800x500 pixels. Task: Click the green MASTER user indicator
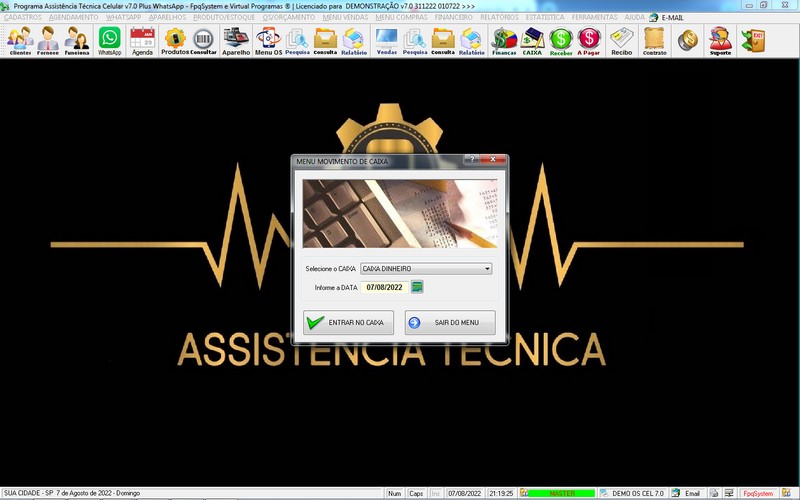561,493
